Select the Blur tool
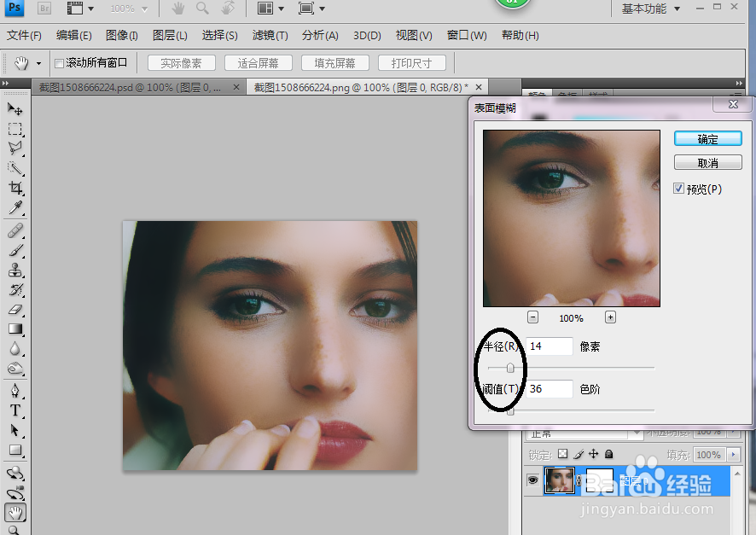The image size is (756, 535). 15,349
